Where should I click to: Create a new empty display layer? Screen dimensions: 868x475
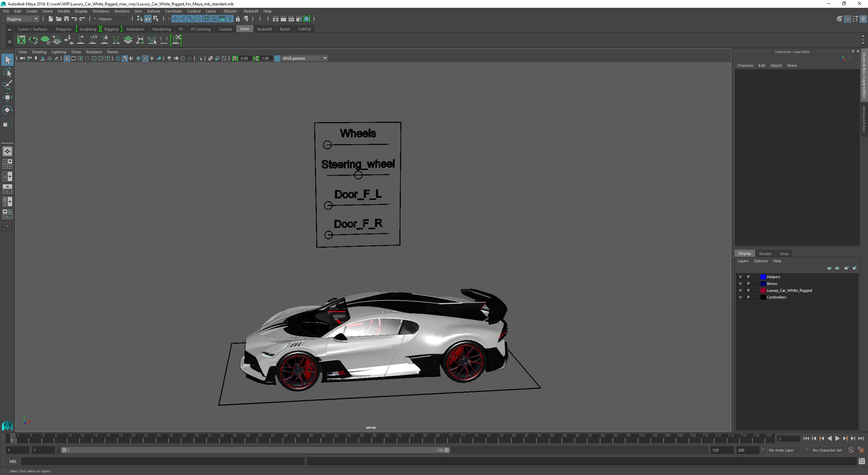846,268
